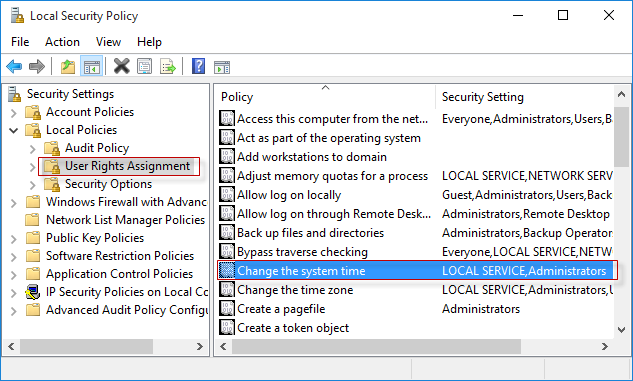Select Advanced Audit Policy Configuration item
Viewport: 633px width, 381px height.
click(x=127, y=310)
